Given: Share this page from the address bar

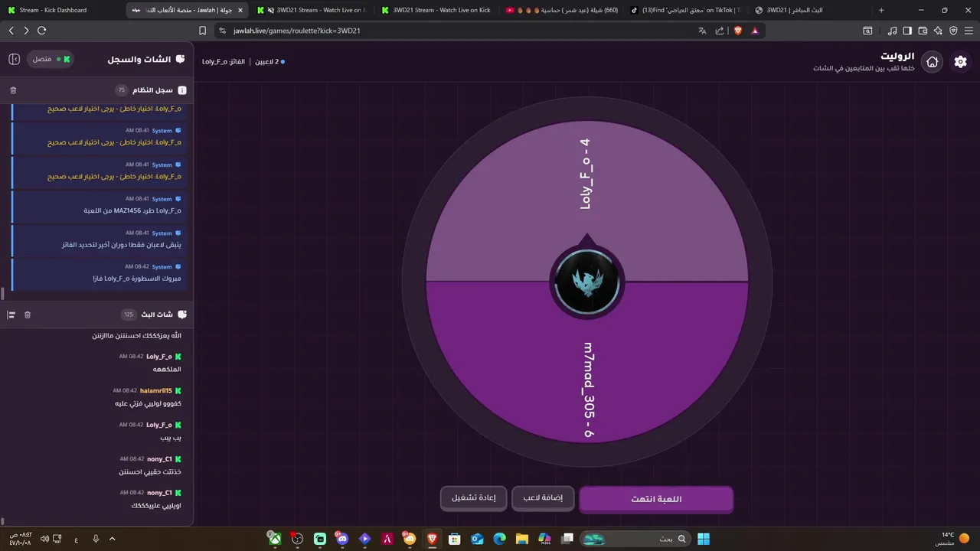Looking at the screenshot, I should (720, 31).
